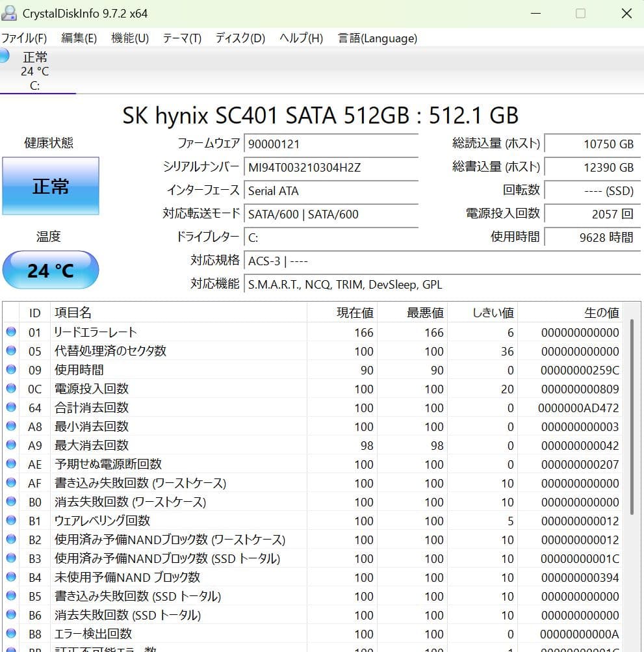Screen dimensions: 644x652
Task: Open the テーマ(T) menu
Action: tap(181, 38)
